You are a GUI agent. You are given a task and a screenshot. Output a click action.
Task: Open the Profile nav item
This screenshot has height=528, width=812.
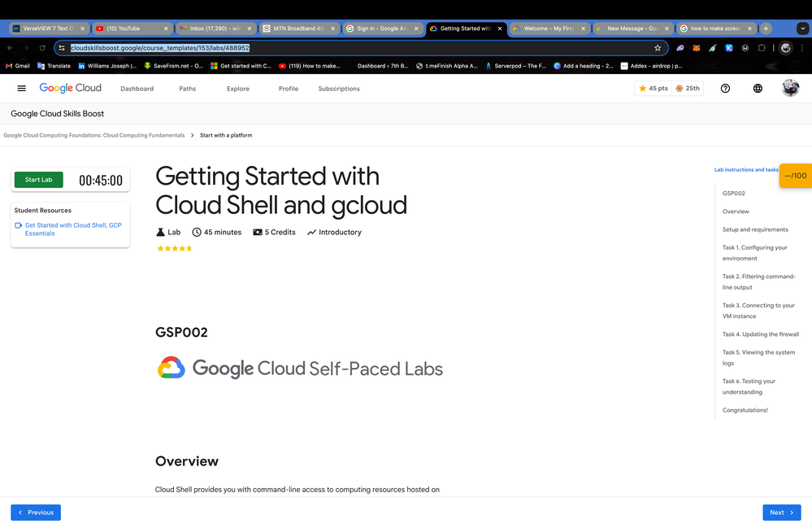click(x=289, y=89)
